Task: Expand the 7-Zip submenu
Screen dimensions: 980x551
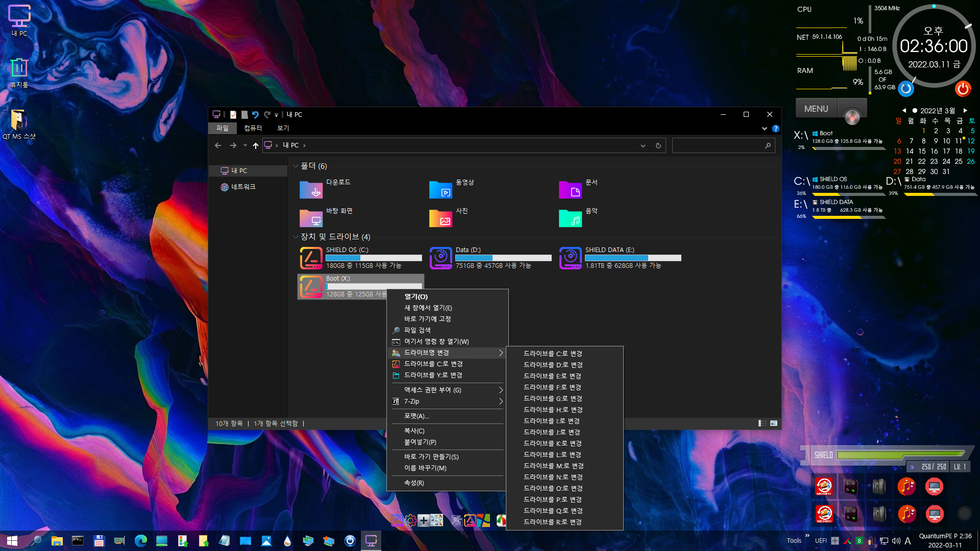Action: (x=501, y=402)
